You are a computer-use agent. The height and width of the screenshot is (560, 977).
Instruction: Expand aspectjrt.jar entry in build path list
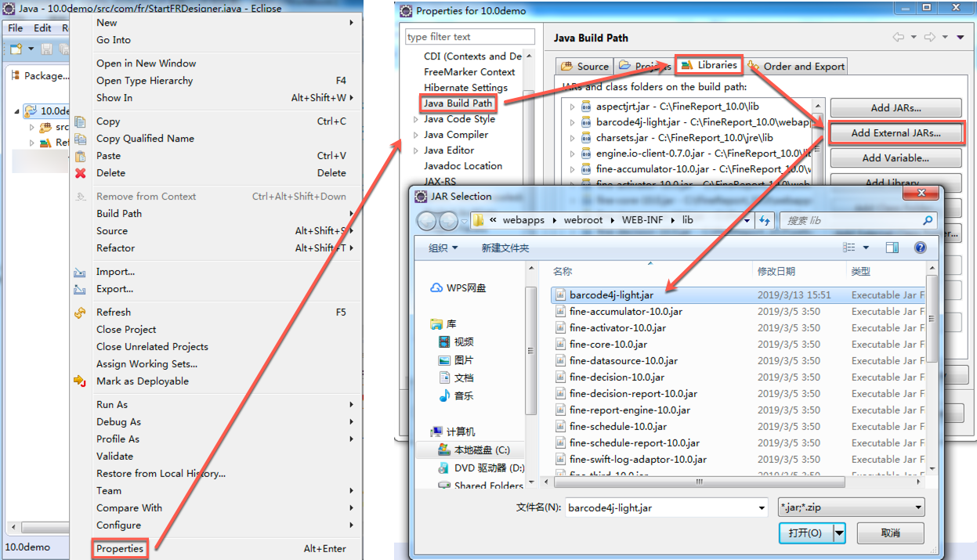pyautogui.click(x=573, y=107)
